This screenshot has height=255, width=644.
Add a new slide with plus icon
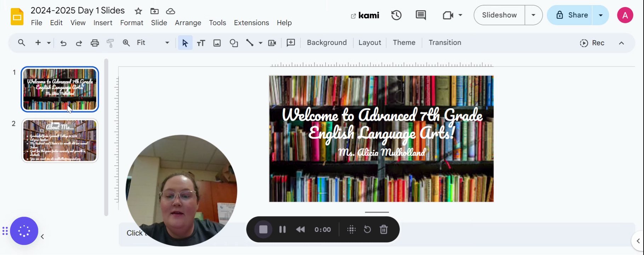pyautogui.click(x=38, y=43)
